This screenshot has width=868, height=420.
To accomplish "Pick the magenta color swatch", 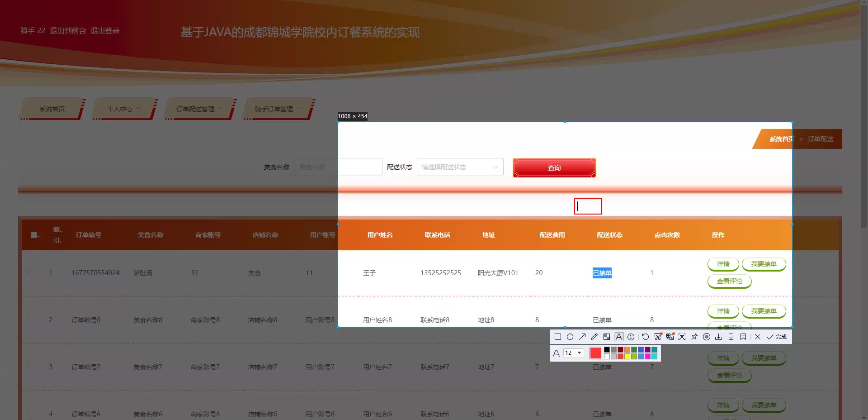I will click(x=647, y=357).
